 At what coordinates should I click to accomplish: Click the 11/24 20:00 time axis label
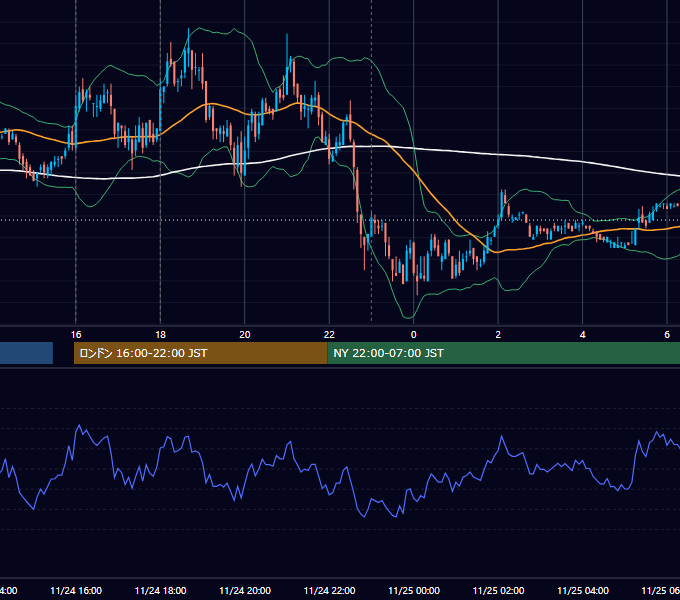coord(245,590)
